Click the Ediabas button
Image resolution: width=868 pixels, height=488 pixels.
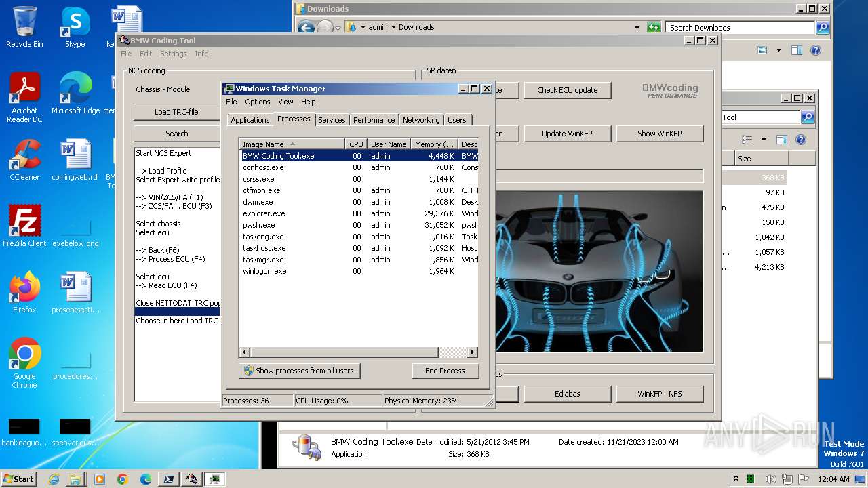pos(567,394)
